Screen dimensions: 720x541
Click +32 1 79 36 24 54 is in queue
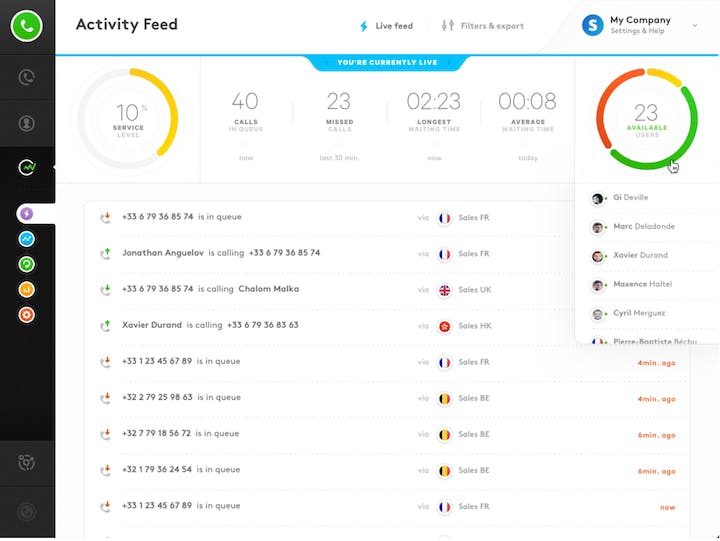coord(180,469)
